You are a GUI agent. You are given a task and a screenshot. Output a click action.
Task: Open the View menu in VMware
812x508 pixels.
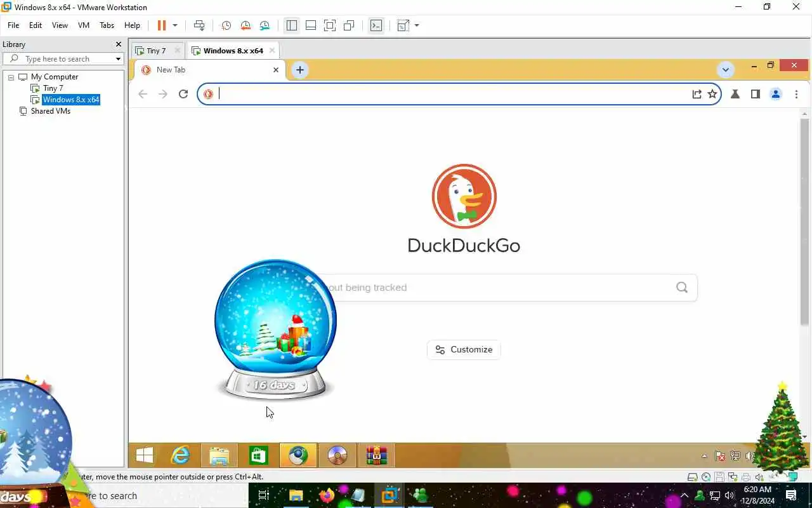[x=60, y=25]
